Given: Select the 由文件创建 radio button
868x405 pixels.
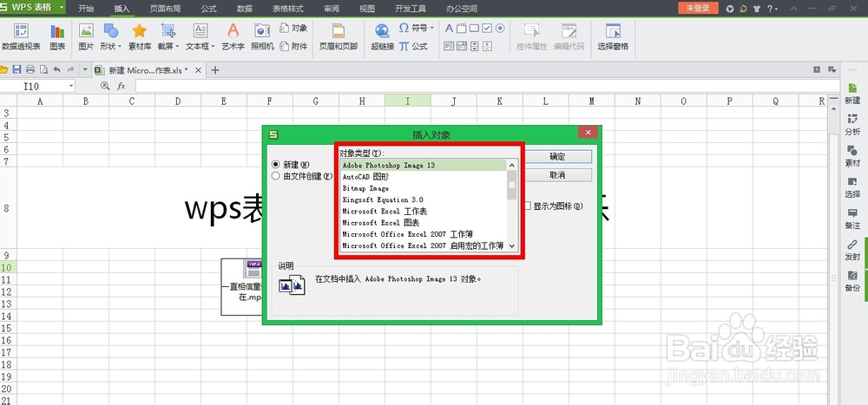Looking at the screenshot, I should [276, 176].
